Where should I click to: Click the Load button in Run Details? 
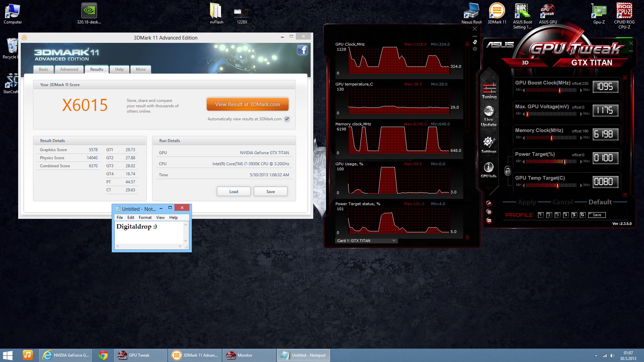click(234, 191)
